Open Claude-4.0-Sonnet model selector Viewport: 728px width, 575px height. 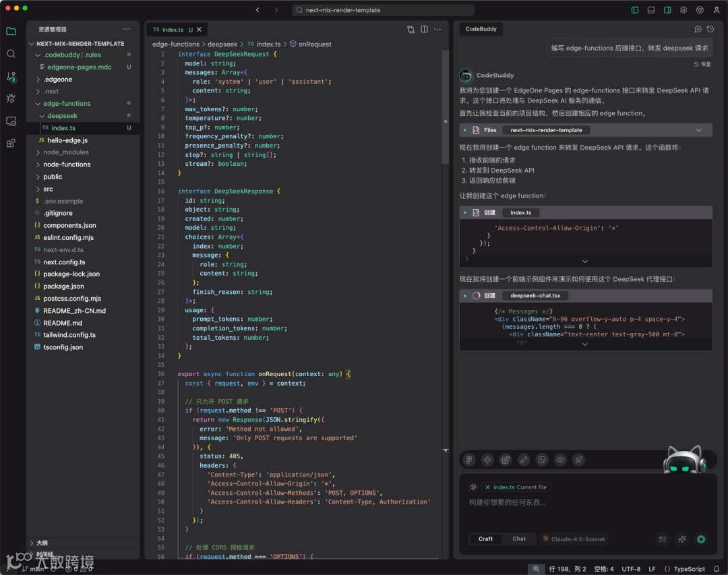click(x=574, y=539)
